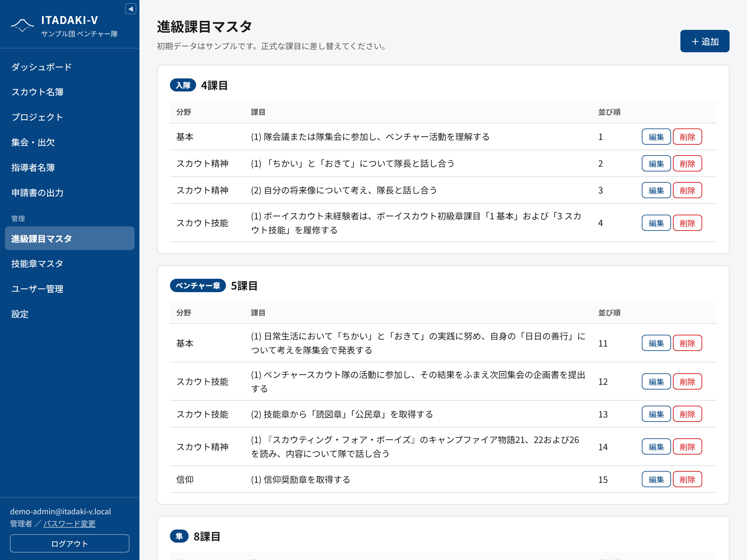Click the 5課目 heading

(244, 286)
